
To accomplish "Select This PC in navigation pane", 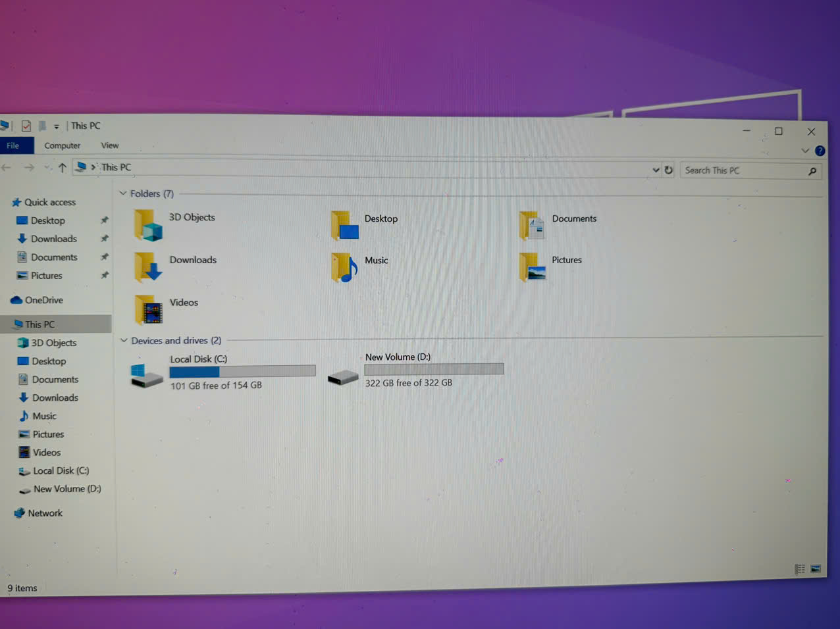I will pyautogui.click(x=56, y=324).
